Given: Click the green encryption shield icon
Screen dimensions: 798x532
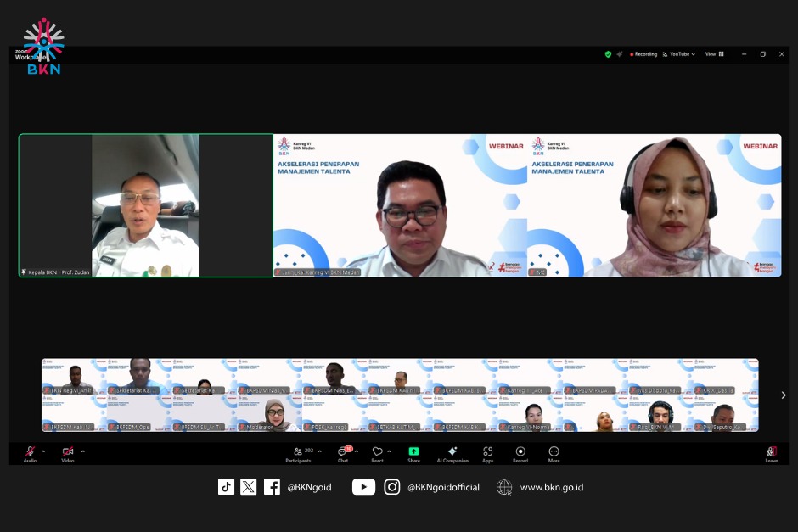Looking at the screenshot, I should [x=608, y=54].
